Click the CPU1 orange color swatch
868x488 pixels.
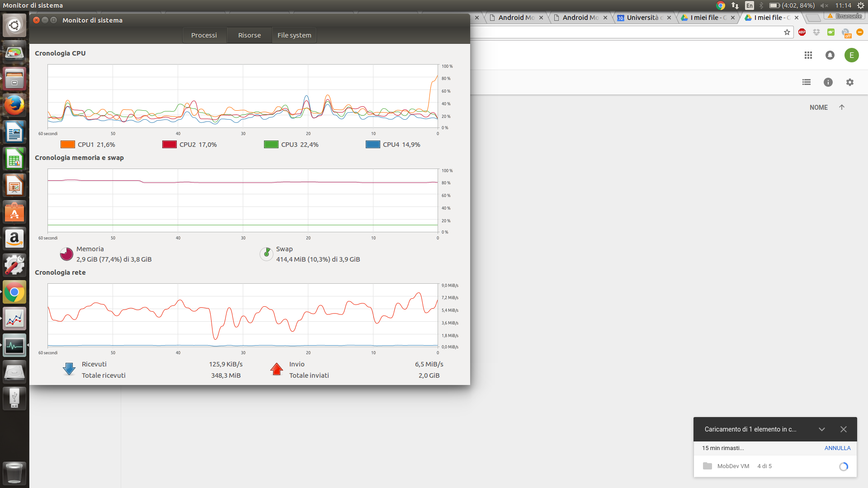[x=68, y=145]
